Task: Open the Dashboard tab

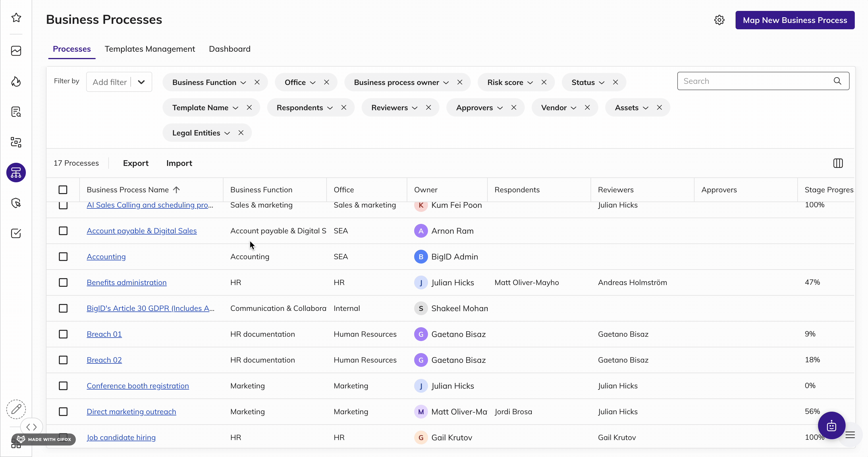Action: click(229, 49)
